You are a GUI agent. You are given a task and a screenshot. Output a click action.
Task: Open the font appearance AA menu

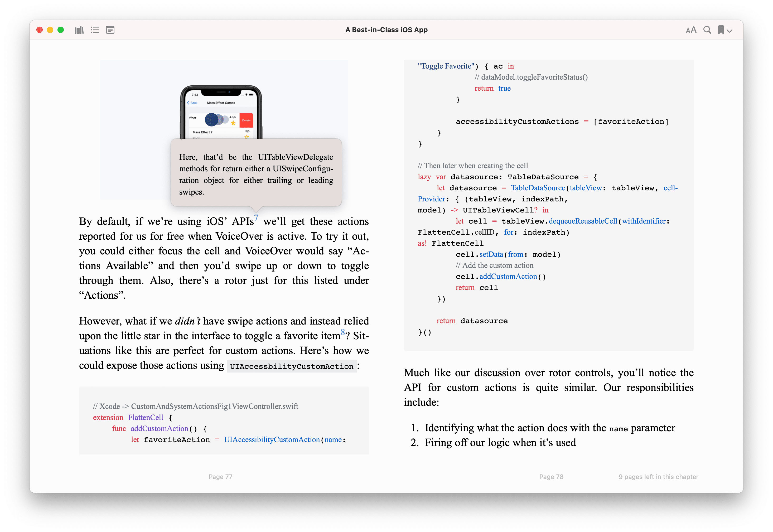691,30
